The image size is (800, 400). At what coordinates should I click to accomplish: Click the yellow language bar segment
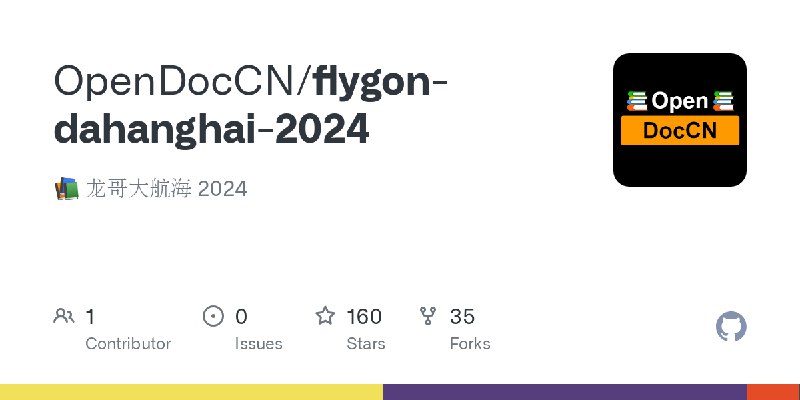point(191,392)
